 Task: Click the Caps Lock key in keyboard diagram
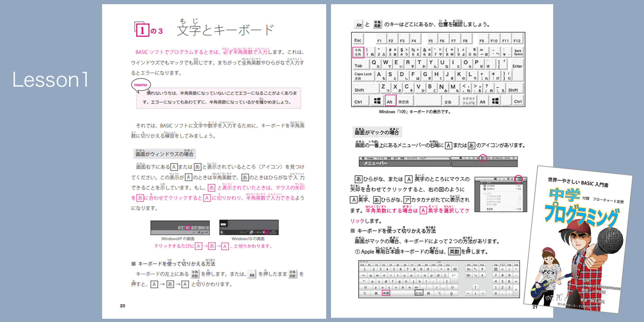[x=363, y=76]
